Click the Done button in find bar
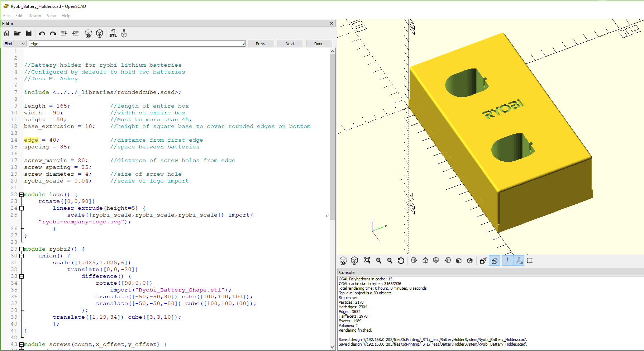The width and height of the screenshot is (644, 351). [x=319, y=44]
